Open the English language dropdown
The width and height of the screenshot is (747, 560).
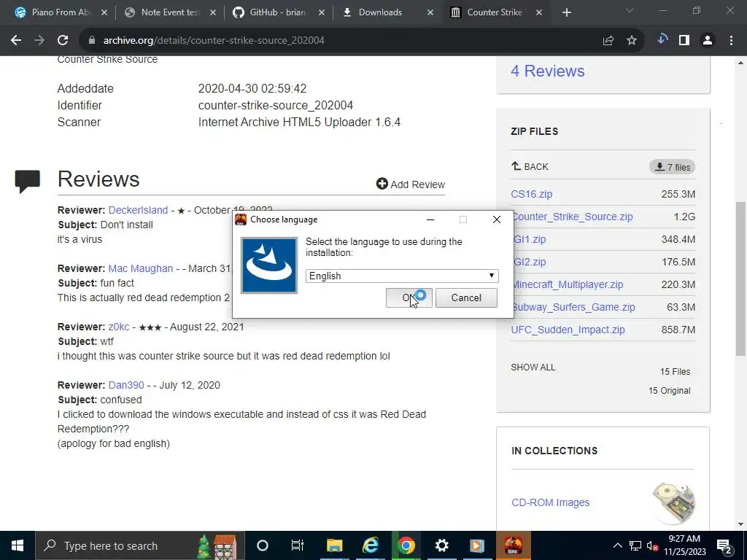(x=402, y=276)
